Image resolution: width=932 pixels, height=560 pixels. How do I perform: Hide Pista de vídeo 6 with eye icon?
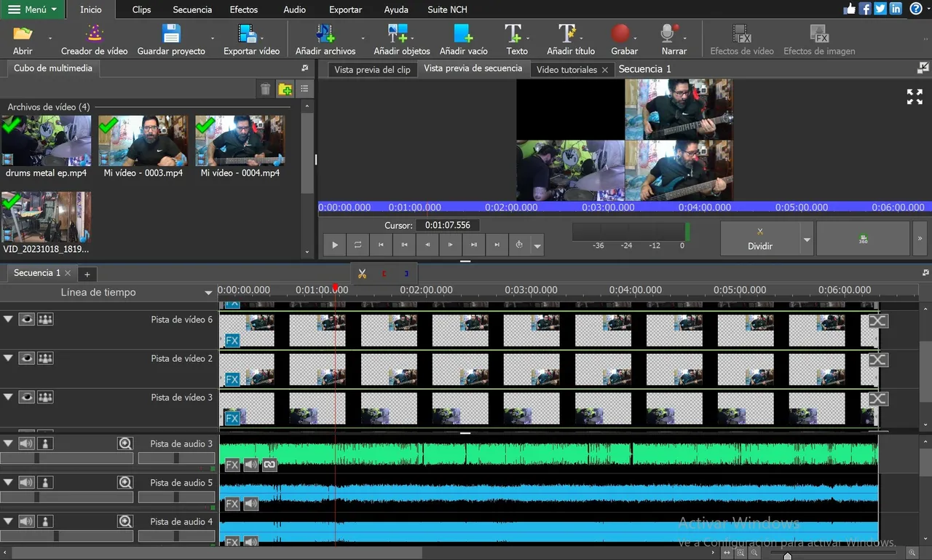coord(27,319)
